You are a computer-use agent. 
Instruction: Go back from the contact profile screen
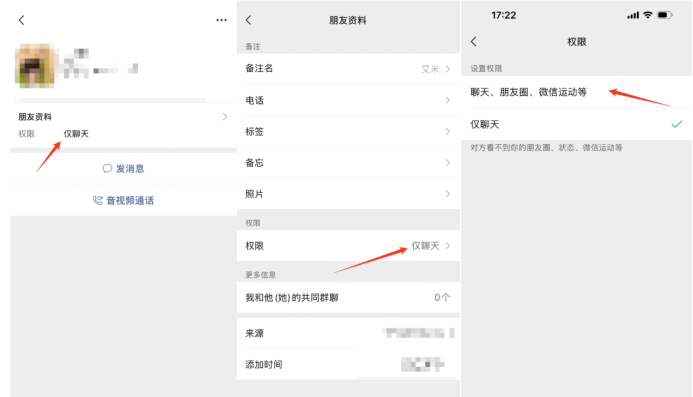tap(21, 20)
